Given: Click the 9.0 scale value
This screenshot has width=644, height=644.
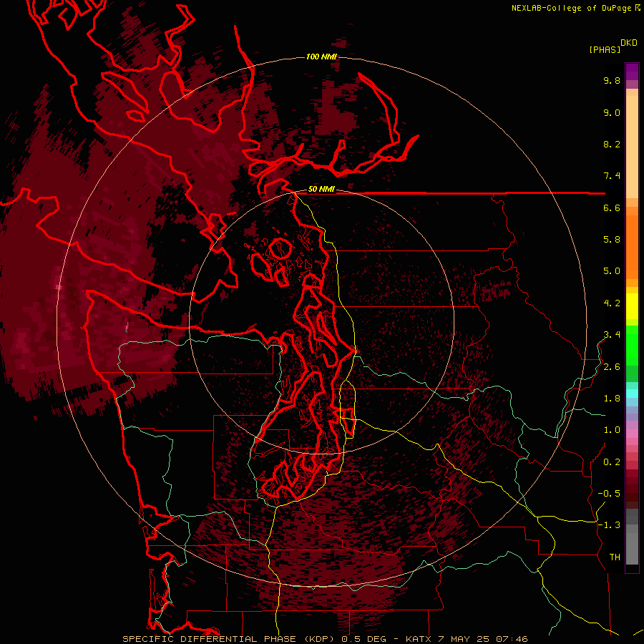Looking at the screenshot, I should [612, 112].
